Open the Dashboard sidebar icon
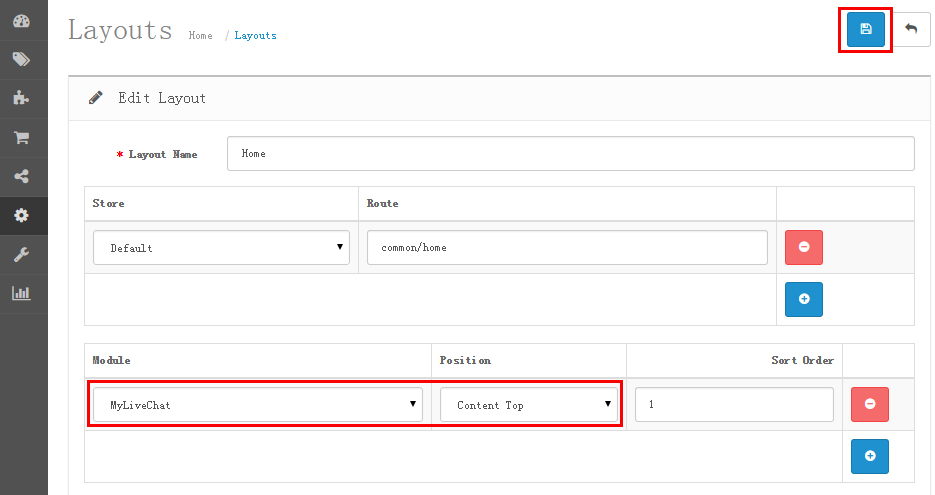The height and width of the screenshot is (495, 935). click(x=21, y=21)
